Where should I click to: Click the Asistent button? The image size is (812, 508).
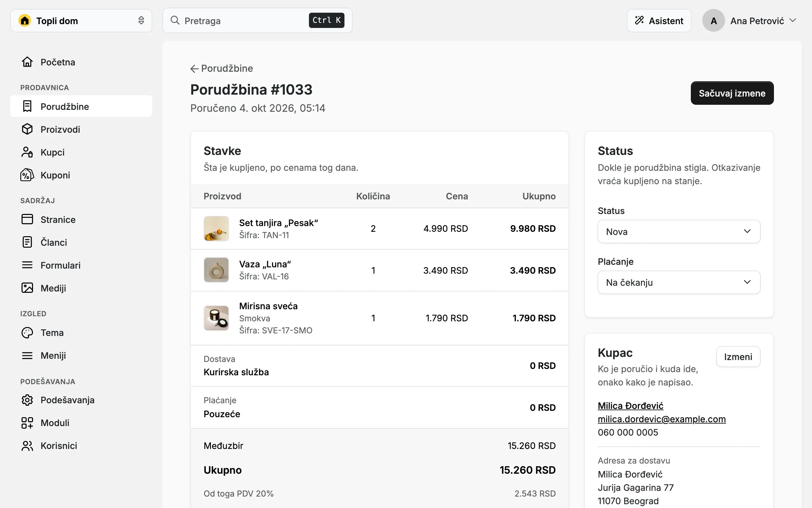pyautogui.click(x=659, y=21)
